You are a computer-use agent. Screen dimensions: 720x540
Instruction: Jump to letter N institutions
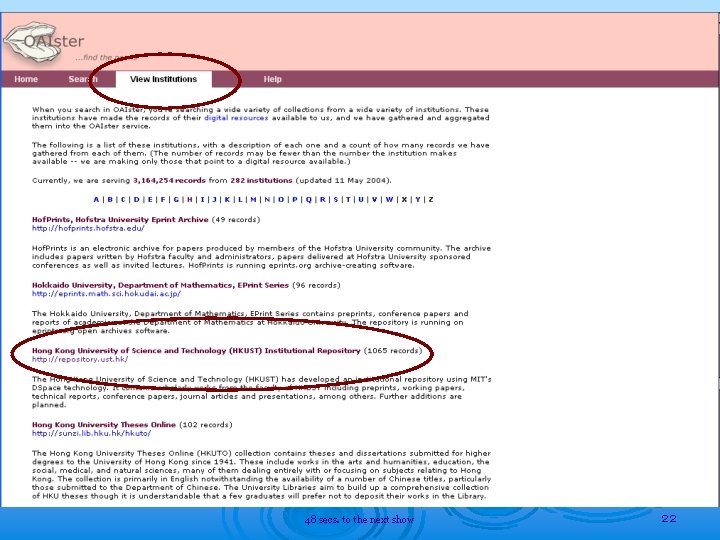tap(267, 200)
